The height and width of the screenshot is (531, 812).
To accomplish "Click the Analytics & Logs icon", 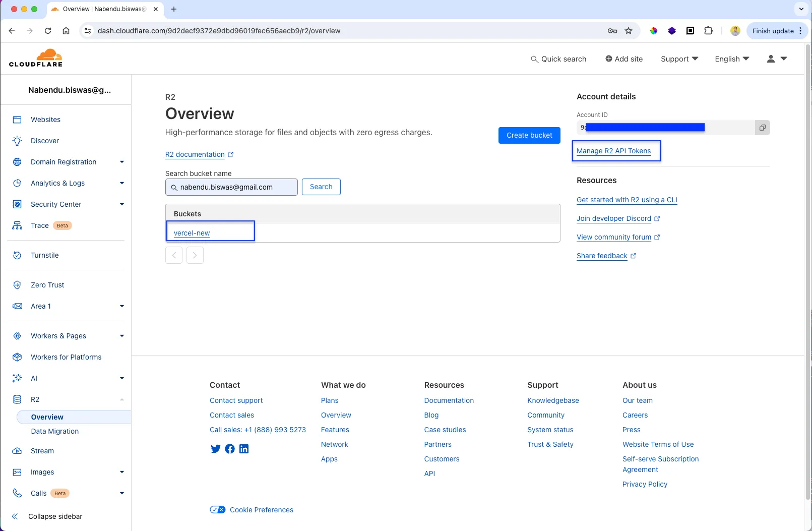I will pyautogui.click(x=17, y=183).
